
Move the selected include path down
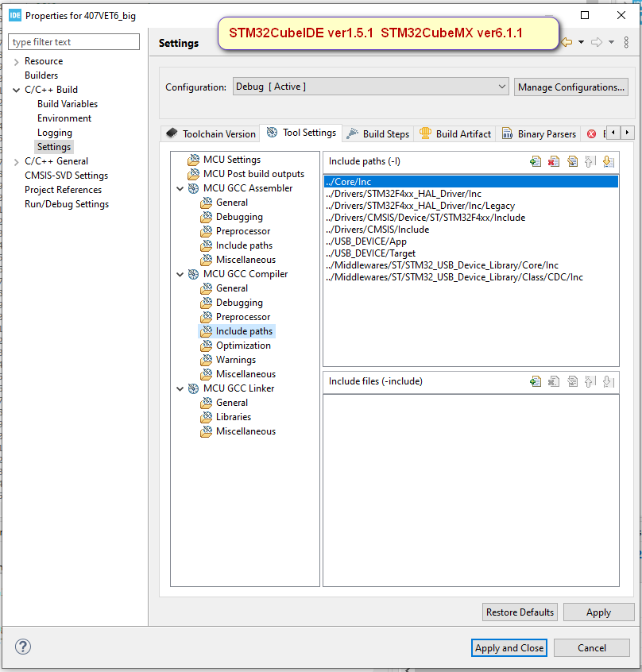tap(608, 161)
